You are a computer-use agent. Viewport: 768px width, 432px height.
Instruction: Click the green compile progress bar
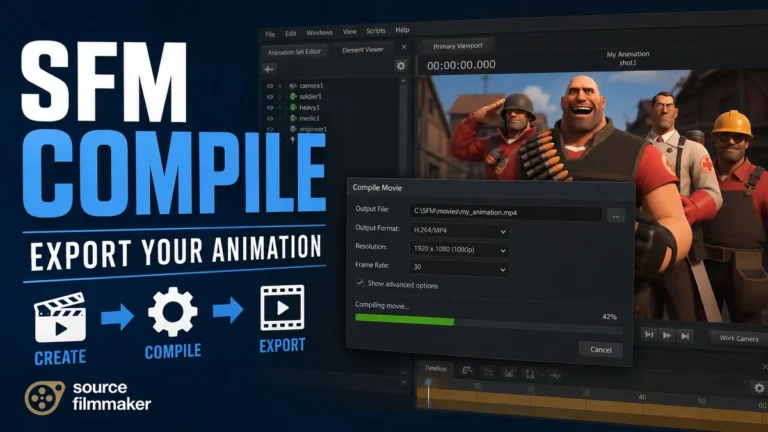tap(405, 320)
